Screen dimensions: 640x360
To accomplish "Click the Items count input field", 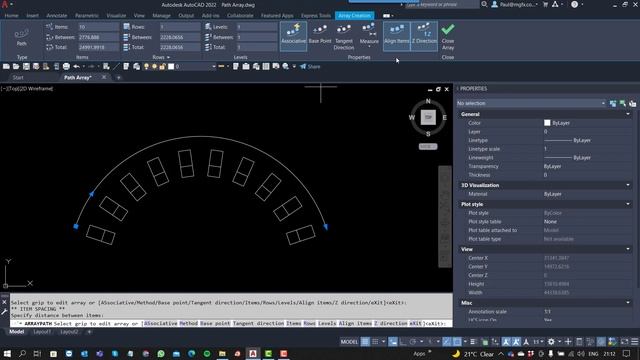I will coord(98,27).
